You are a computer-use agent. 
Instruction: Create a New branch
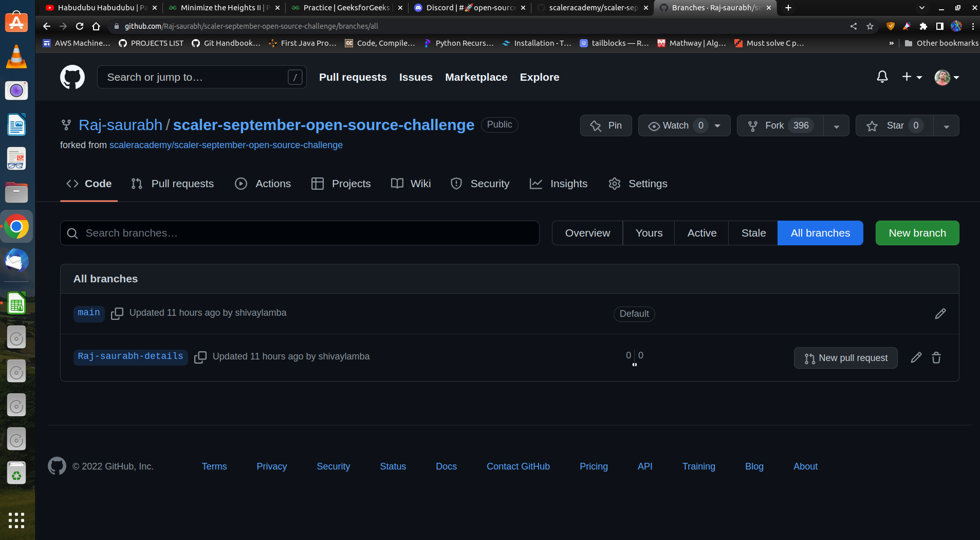pos(916,233)
